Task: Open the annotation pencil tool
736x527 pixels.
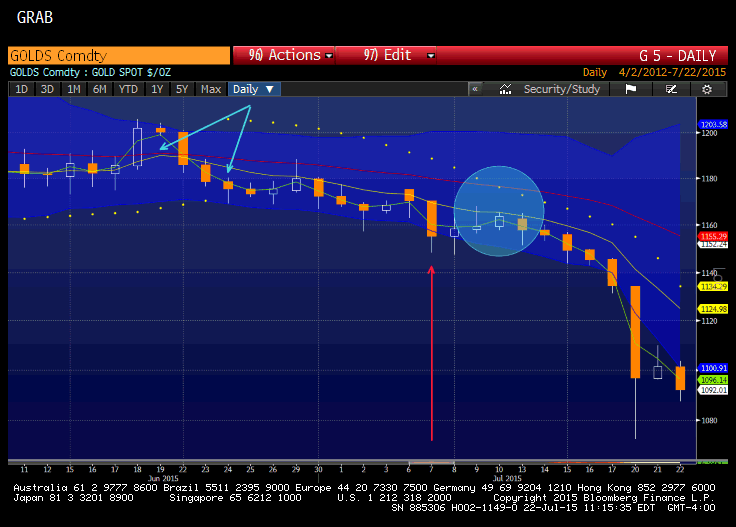Action: coord(671,89)
